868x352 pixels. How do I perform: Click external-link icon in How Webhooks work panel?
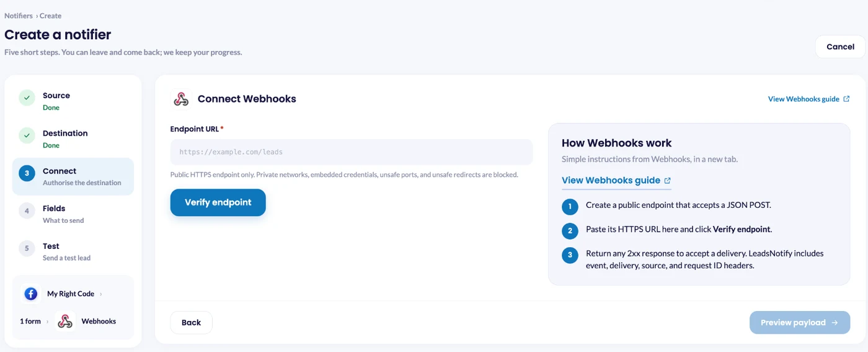click(668, 181)
